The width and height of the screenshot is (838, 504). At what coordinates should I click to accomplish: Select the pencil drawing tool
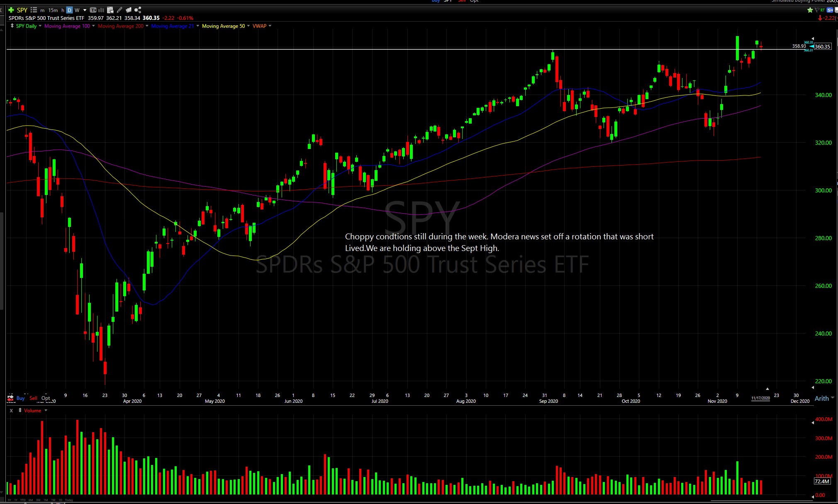click(x=119, y=10)
